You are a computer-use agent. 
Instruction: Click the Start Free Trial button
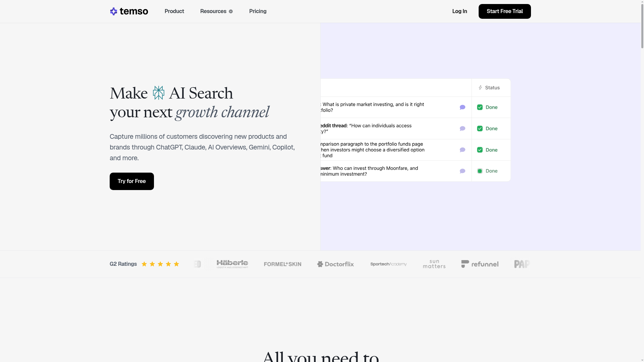coord(505,11)
